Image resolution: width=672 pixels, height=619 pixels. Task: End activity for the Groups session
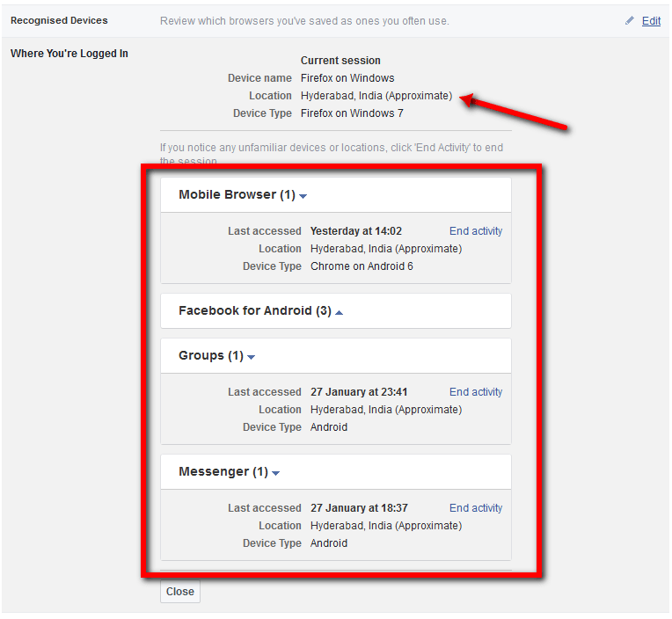point(476,391)
